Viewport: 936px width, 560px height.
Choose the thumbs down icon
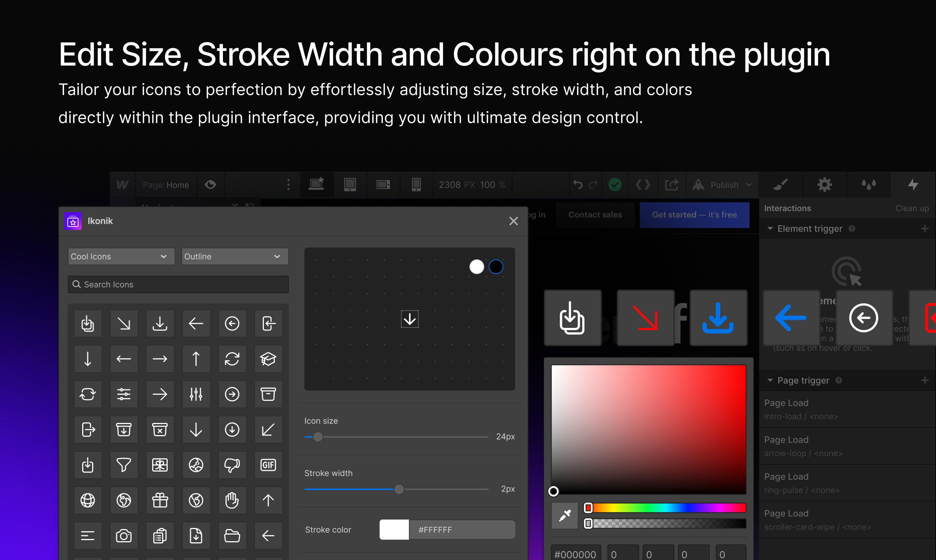(x=232, y=465)
